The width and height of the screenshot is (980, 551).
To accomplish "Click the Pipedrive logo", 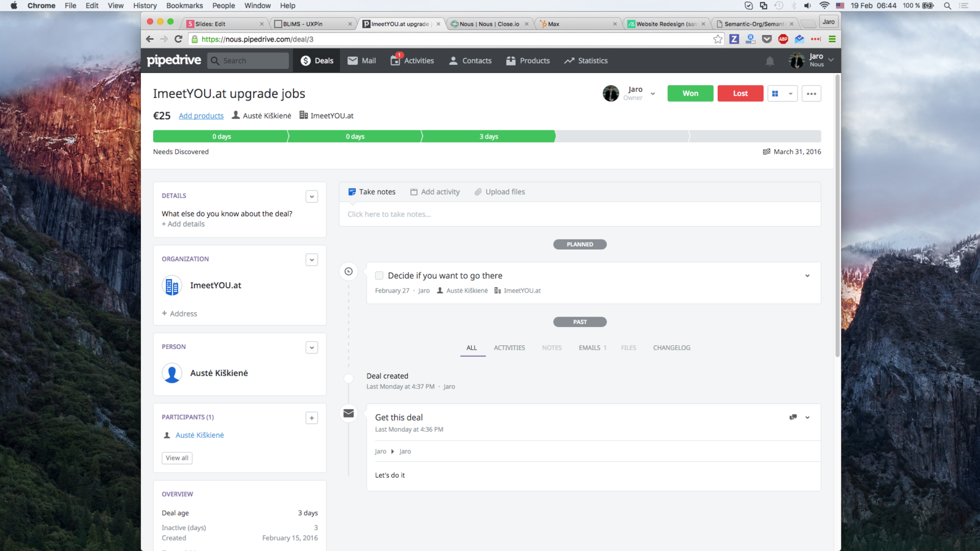I will pyautogui.click(x=174, y=60).
